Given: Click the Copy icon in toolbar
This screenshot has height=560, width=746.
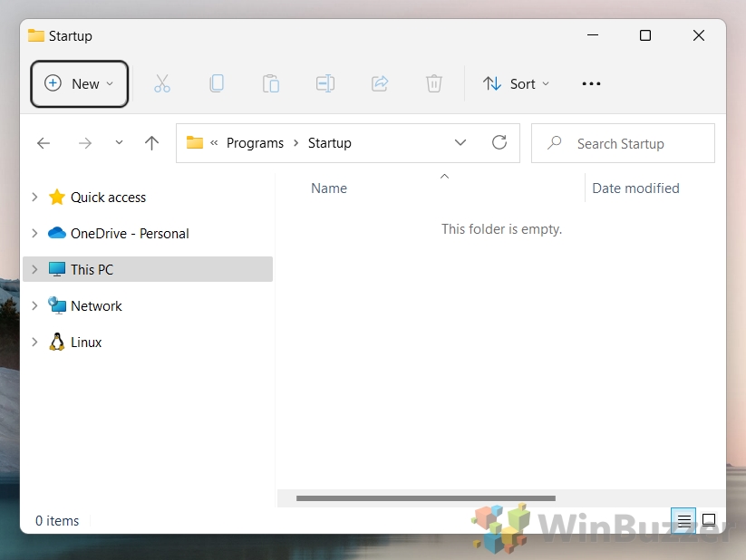Looking at the screenshot, I should coord(217,83).
